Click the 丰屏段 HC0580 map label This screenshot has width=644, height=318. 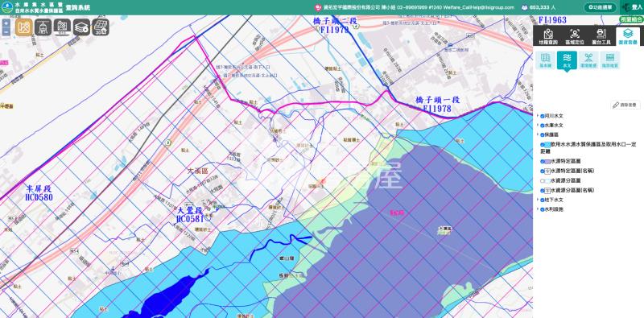(x=39, y=193)
